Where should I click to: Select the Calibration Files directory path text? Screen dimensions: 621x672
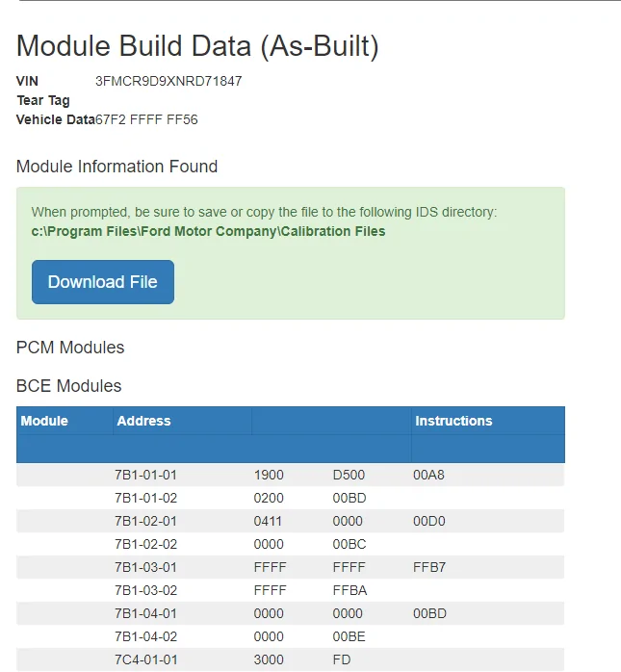pyautogui.click(x=208, y=231)
